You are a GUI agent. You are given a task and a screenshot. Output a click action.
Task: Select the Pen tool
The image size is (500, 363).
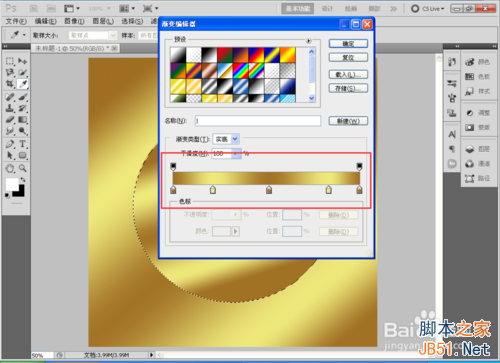10,144
